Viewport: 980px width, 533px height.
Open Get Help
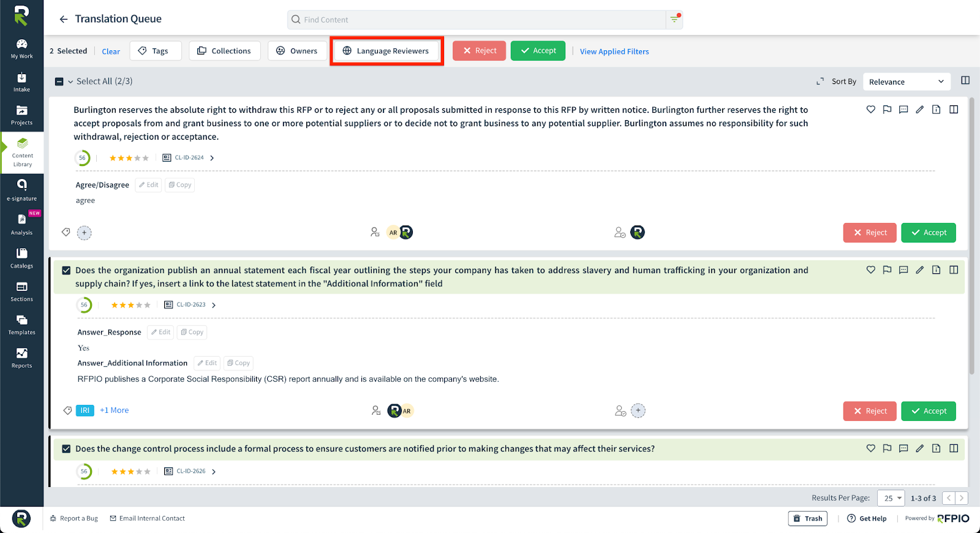(867, 518)
